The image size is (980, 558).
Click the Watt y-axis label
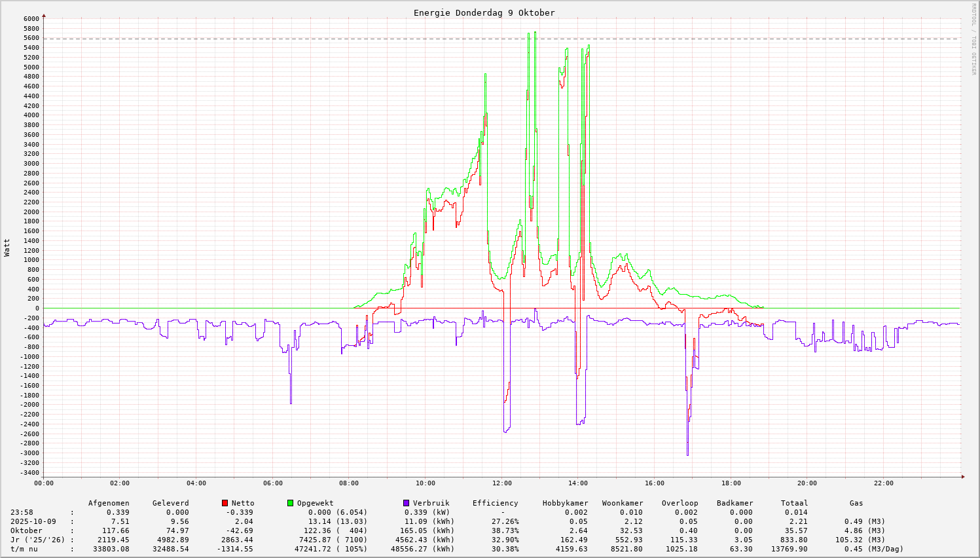[x=7, y=247]
